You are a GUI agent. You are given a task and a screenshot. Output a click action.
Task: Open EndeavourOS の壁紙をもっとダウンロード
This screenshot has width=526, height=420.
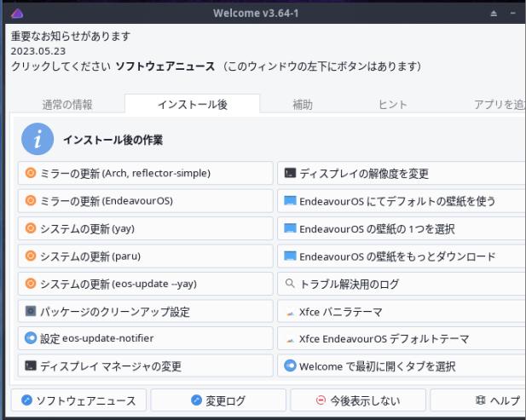coord(402,256)
